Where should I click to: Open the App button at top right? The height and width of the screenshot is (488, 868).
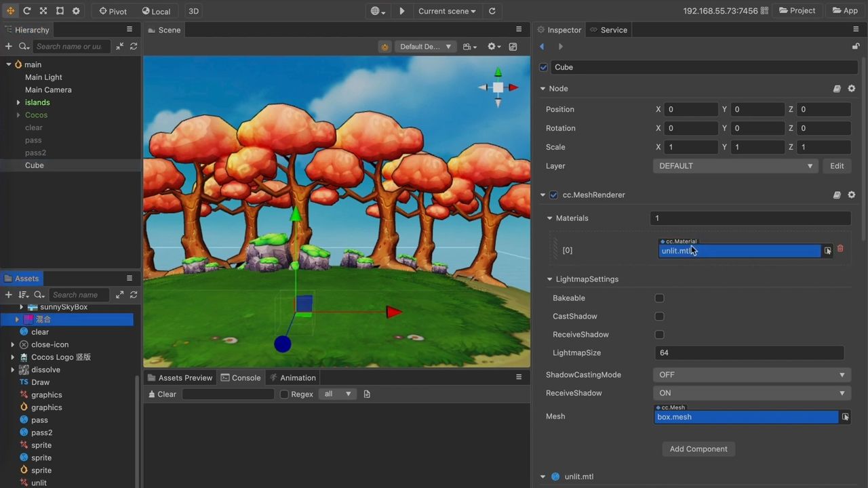click(x=845, y=11)
